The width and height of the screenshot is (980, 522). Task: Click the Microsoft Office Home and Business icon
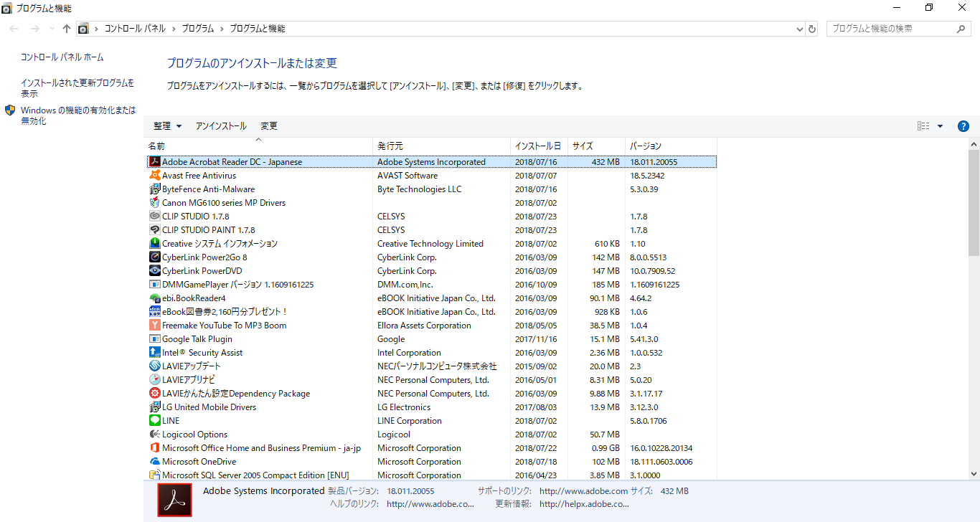(x=154, y=448)
